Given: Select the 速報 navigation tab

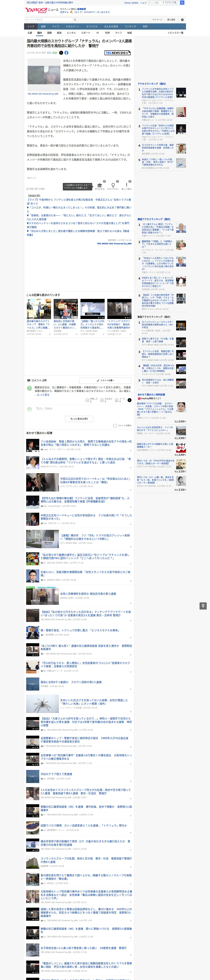Looking at the screenshot, I should pos(43,27).
